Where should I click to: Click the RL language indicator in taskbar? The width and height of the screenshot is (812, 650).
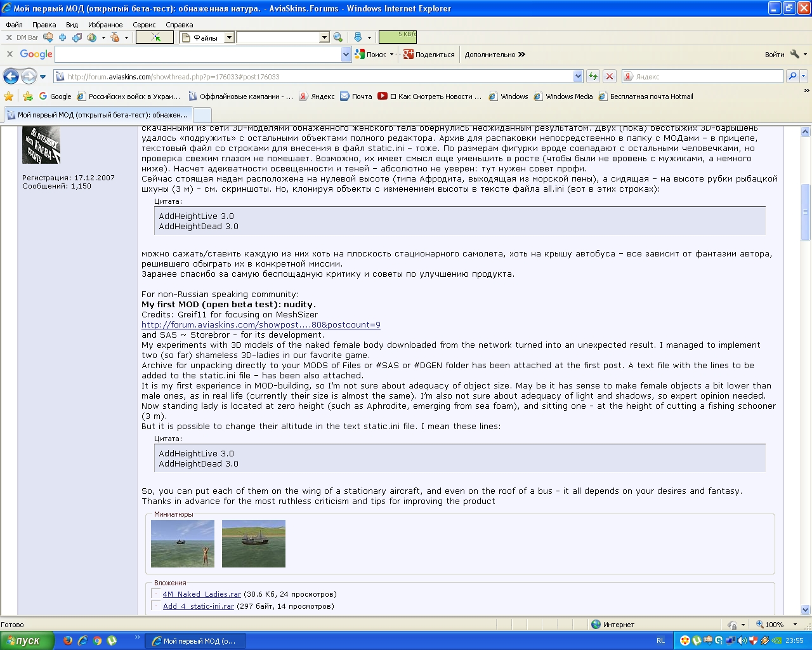coord(660,640)
